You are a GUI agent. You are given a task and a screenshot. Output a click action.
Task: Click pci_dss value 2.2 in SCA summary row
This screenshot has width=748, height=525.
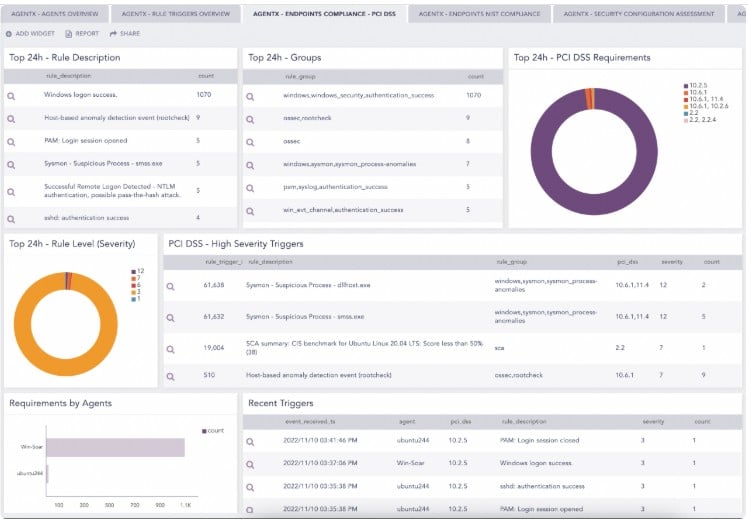tap(620, 348)
